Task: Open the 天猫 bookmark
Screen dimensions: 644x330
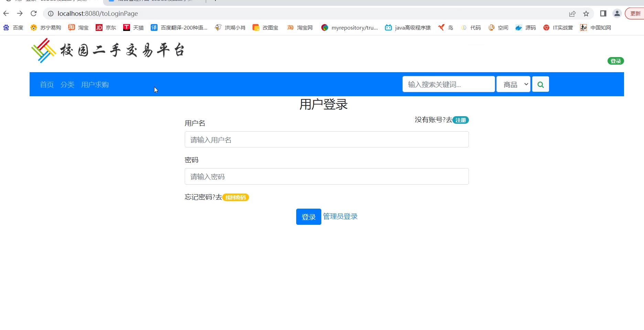Action: (x=133, y=27)
